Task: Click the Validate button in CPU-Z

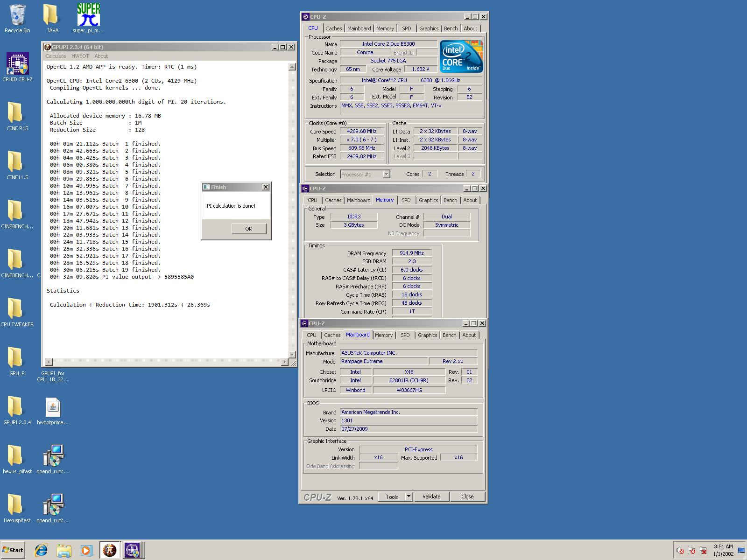Action: click(431, 497)
